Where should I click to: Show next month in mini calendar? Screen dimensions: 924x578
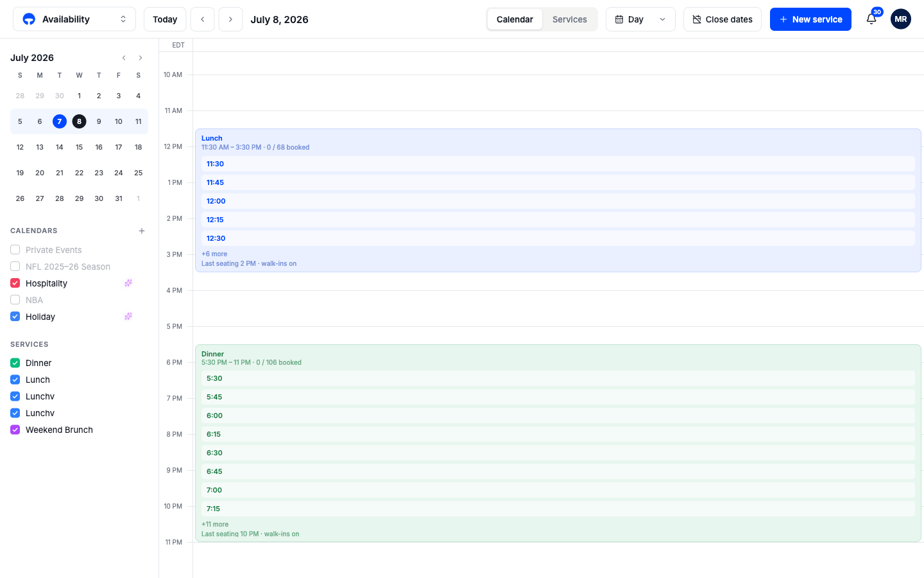click(141, 58)
